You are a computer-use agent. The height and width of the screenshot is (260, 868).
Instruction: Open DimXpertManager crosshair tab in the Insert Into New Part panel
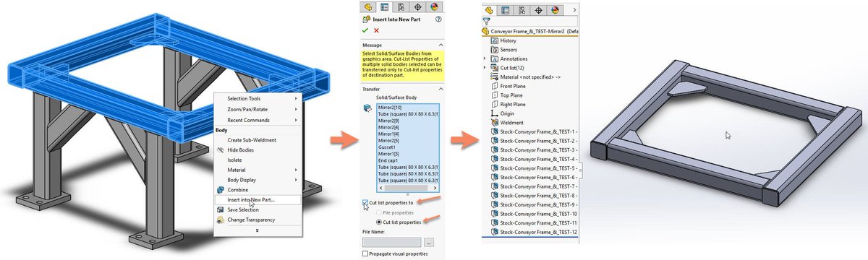[418, 6]
